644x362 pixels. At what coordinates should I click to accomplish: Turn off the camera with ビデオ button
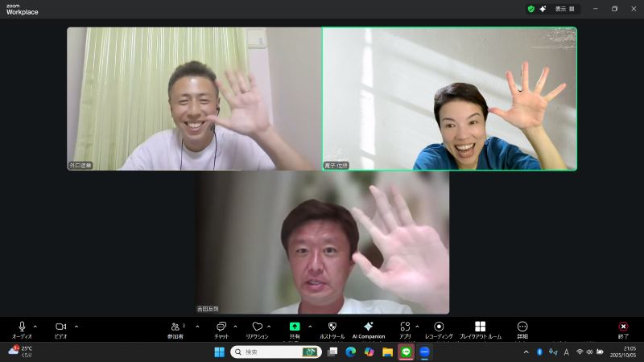pyautogui.click(x=60, y=327)
